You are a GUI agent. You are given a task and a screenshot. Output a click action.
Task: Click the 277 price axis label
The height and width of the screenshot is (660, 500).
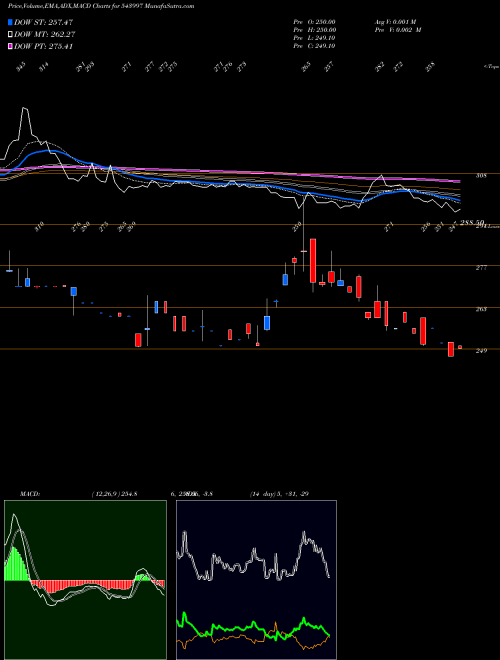[481, 268]
